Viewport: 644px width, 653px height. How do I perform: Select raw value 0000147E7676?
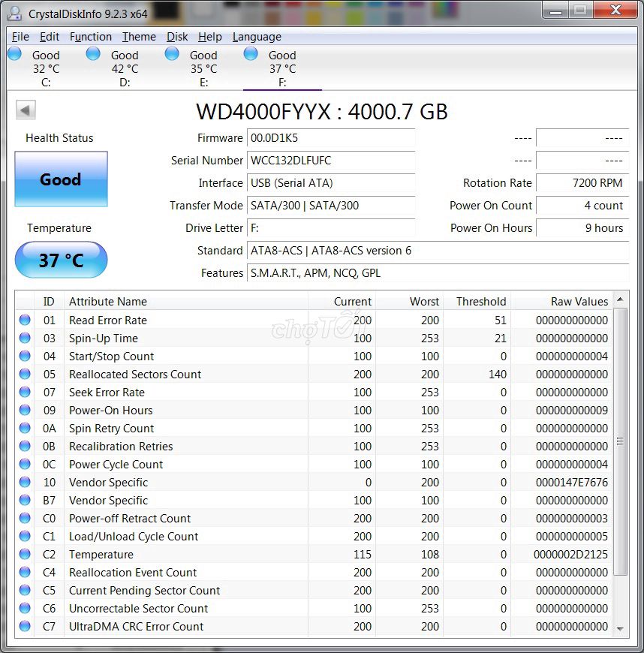click(572, 483)
